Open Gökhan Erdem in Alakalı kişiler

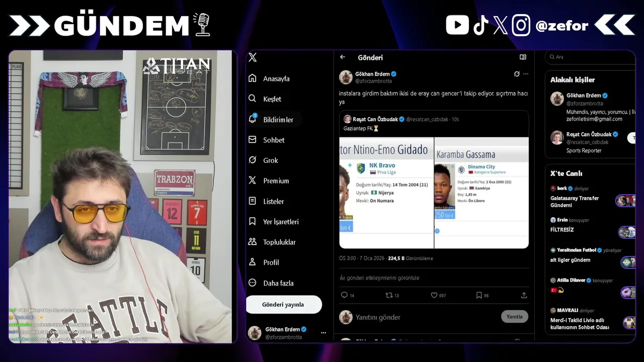click(x=591, y=107)
